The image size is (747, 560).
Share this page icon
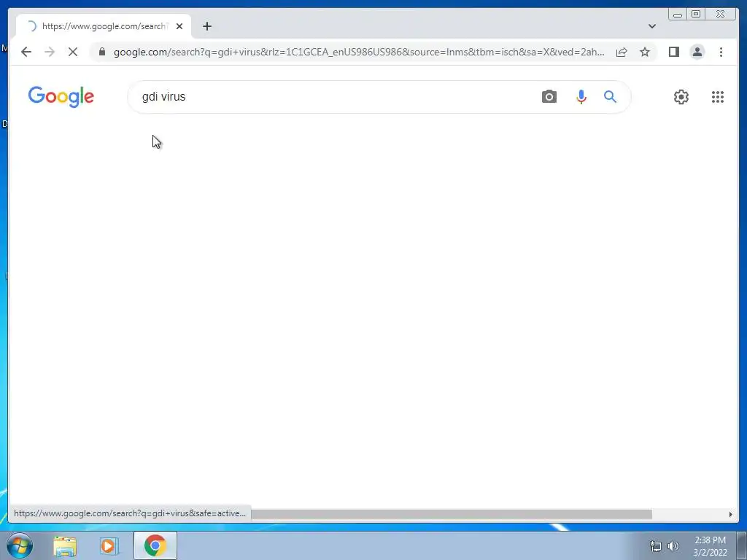[622, 52]
